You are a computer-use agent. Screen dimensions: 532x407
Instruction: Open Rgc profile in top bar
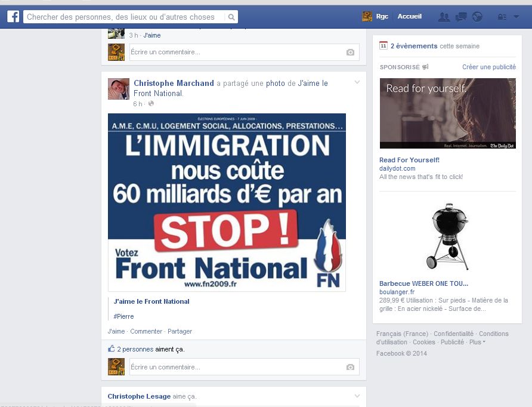pyautogui.click(x=375, y=16)
